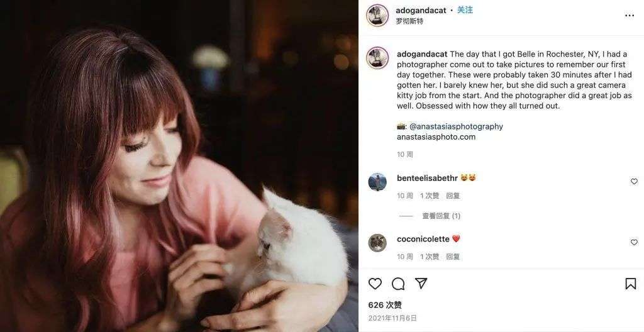
Task: Open adogandacat username in header
Action: click(x=421, y=11)
